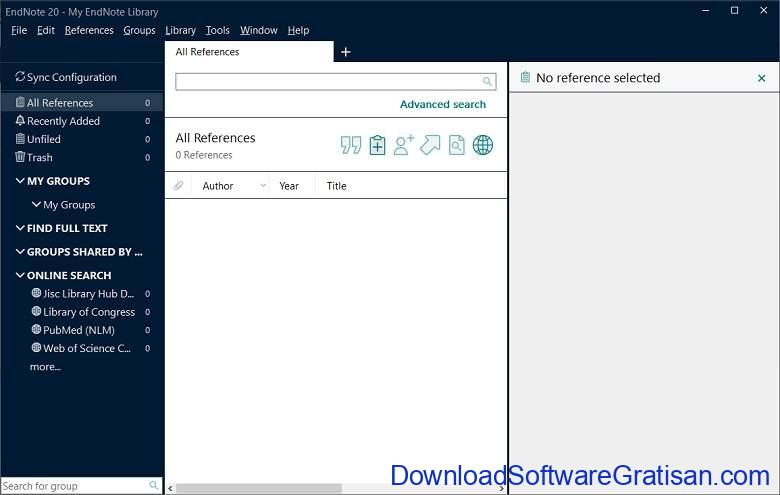Click the group search magnifier icon
Viewport: 780px width, 495px height.
[154, 485]
